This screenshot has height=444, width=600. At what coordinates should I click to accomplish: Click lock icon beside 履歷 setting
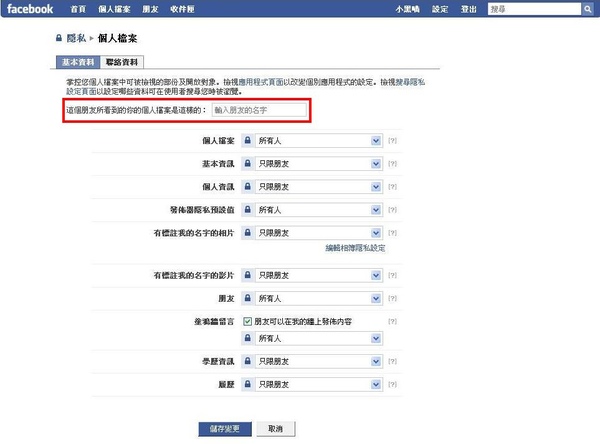[x=248, y=384]
